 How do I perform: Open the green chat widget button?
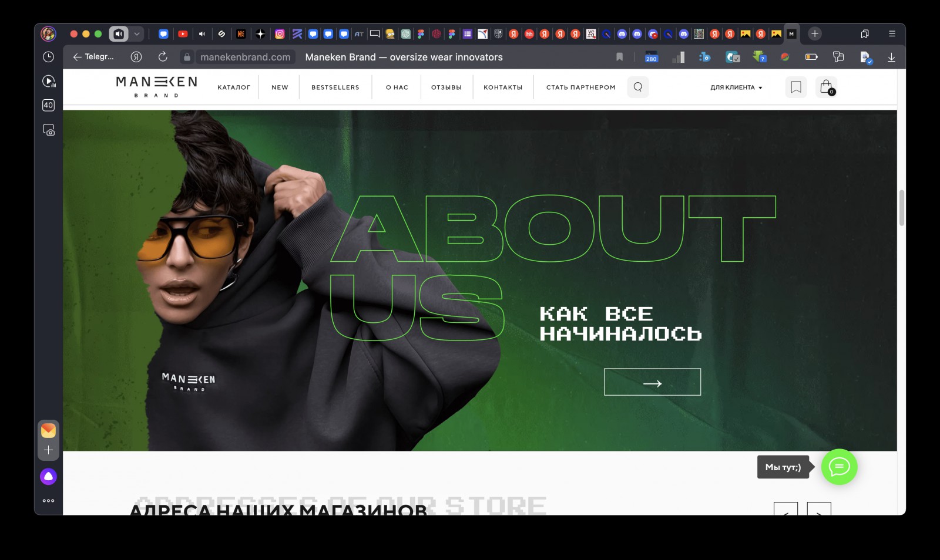click(839, 467)
